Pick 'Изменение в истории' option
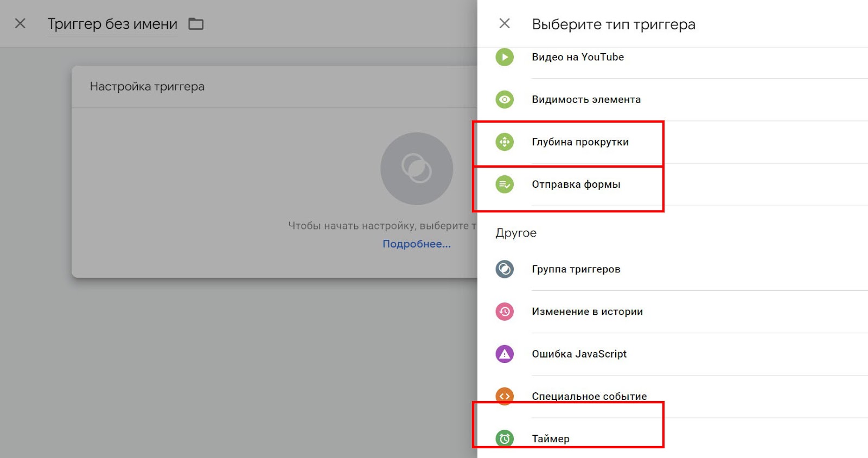Screen dimensions: 868x458 (588, 311)
